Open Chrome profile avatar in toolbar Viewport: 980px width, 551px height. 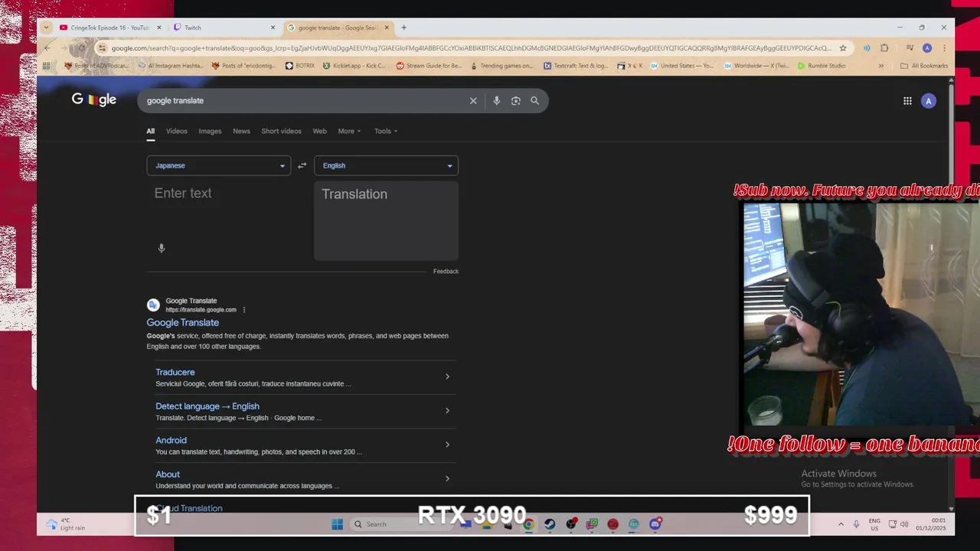pyautogui.click(x=927, y=48)
